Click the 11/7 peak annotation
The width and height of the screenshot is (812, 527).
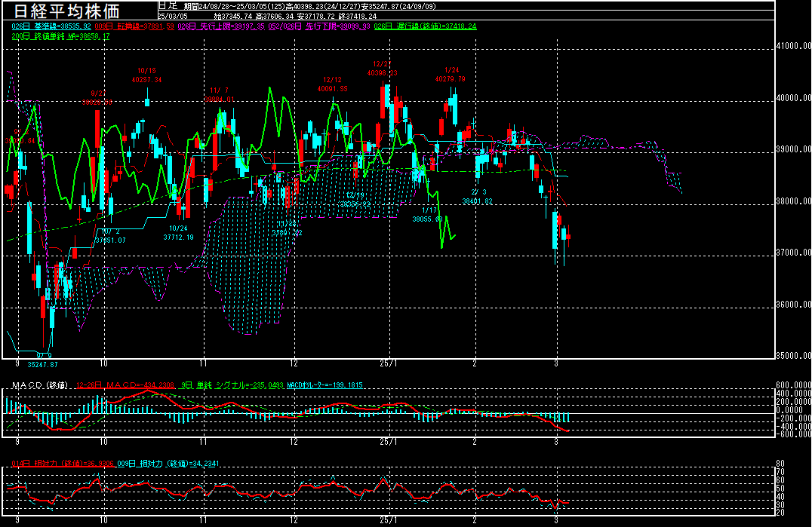point(219,95)
